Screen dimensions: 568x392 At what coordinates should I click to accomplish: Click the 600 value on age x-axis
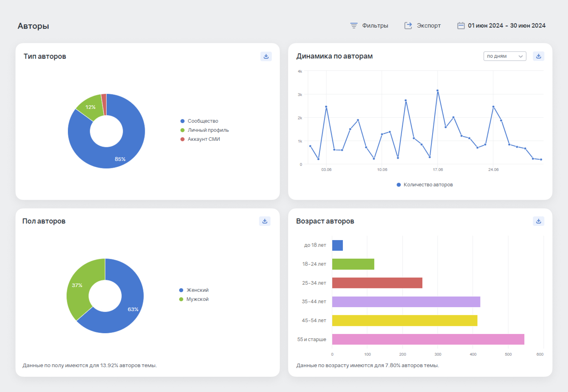pos(540,354)
